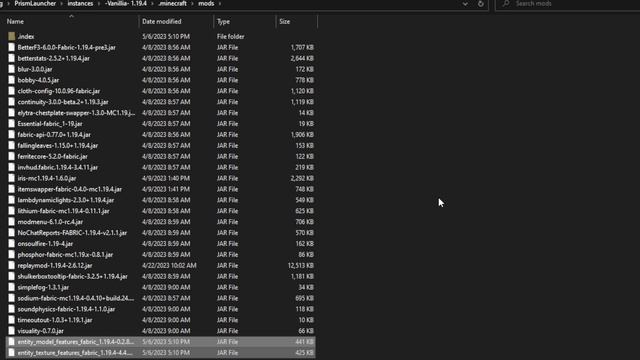
Task: Open the address bar history dropdown
Action: 465,4
